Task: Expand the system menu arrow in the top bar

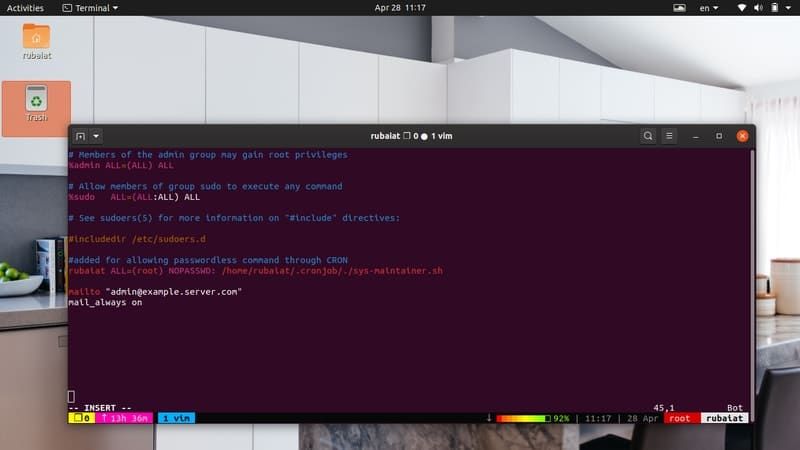Action: (786, 7)
